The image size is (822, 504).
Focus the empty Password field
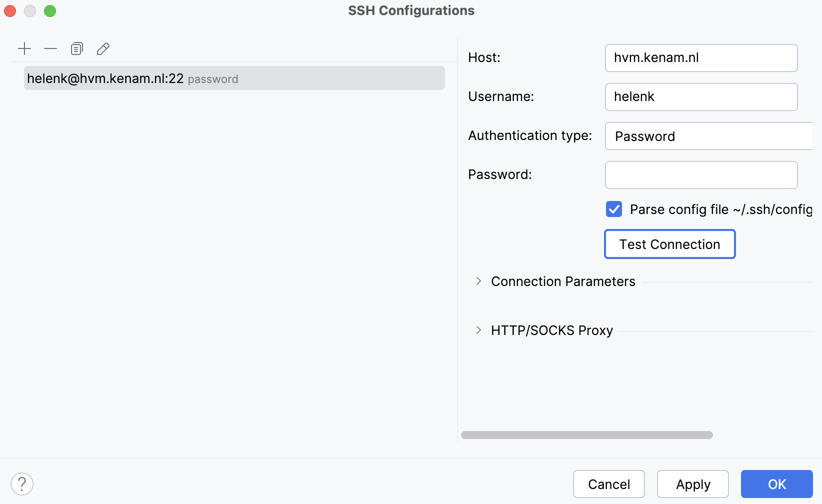coord(700,174)
